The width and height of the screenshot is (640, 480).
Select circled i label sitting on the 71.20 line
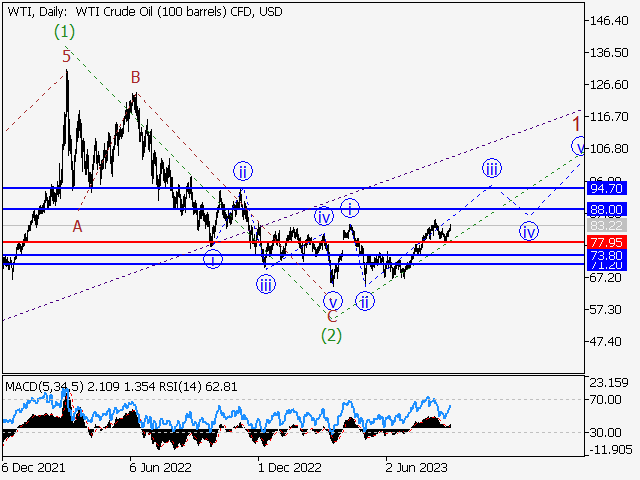coord(213,258)
